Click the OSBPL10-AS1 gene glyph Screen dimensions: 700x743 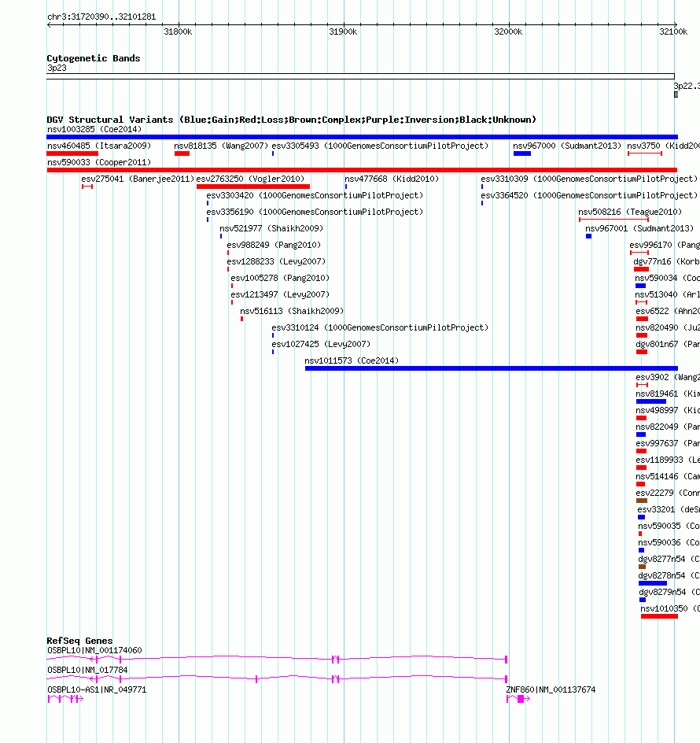tap(65, 700)
